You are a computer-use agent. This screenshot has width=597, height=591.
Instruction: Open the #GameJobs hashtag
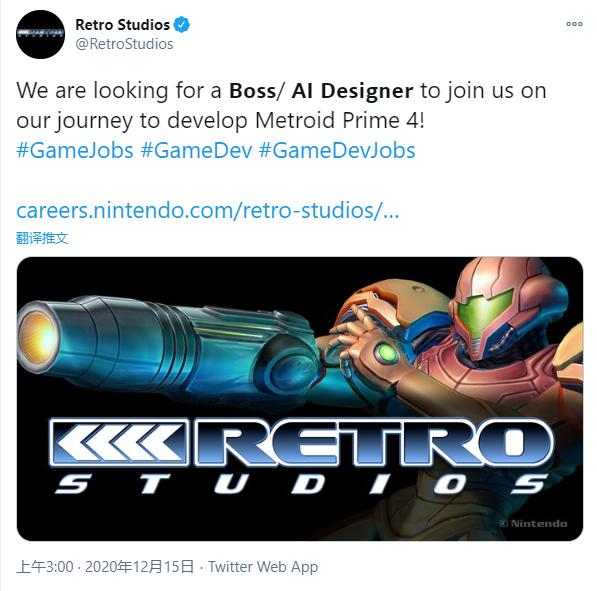[x=75, y=150]
